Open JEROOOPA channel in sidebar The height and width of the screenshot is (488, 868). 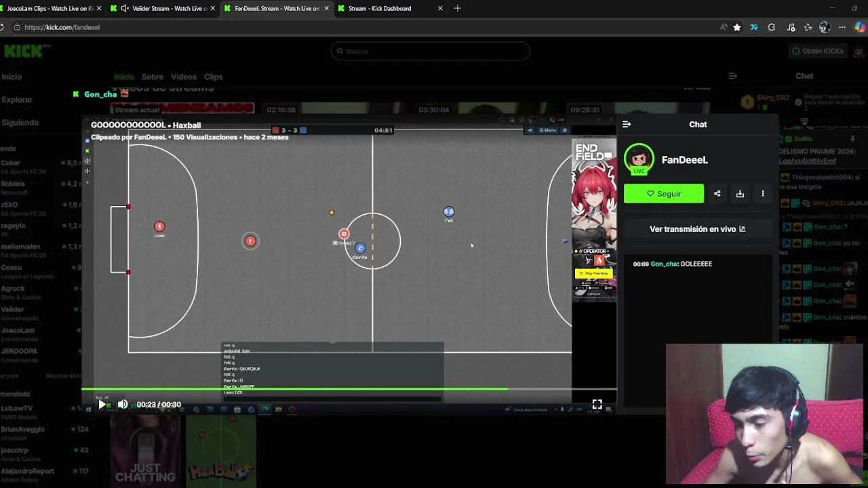coord(41,355)
